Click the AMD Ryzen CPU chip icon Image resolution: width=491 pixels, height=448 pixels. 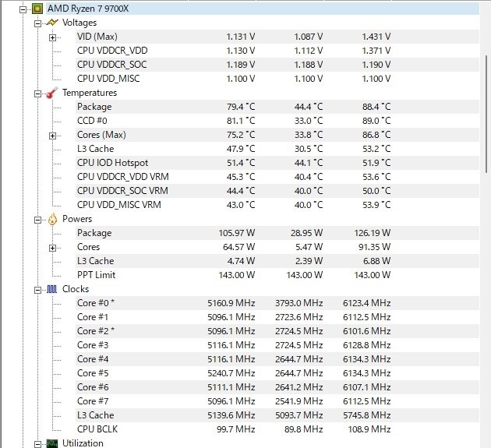pyautogui.click(x=37, y=9)
